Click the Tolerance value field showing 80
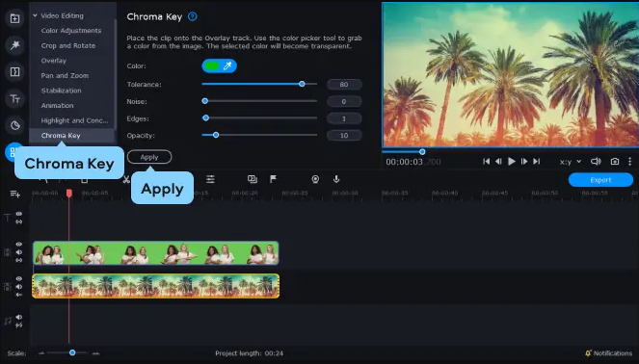 (x=344, y=85)
